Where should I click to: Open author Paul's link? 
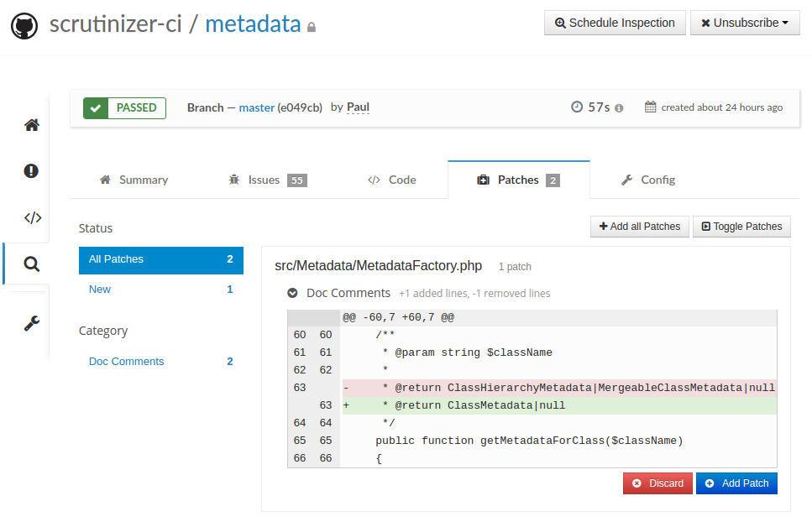coord(358,107)
